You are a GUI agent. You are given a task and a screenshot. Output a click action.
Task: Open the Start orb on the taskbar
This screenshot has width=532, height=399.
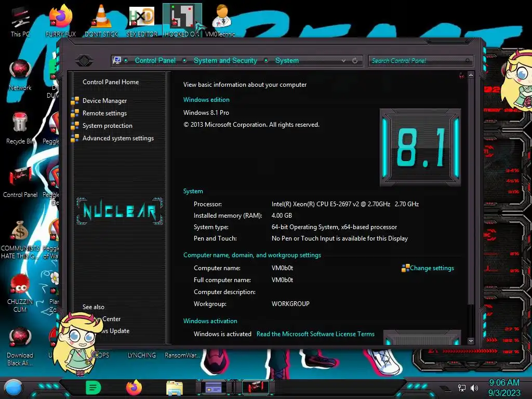13,388
